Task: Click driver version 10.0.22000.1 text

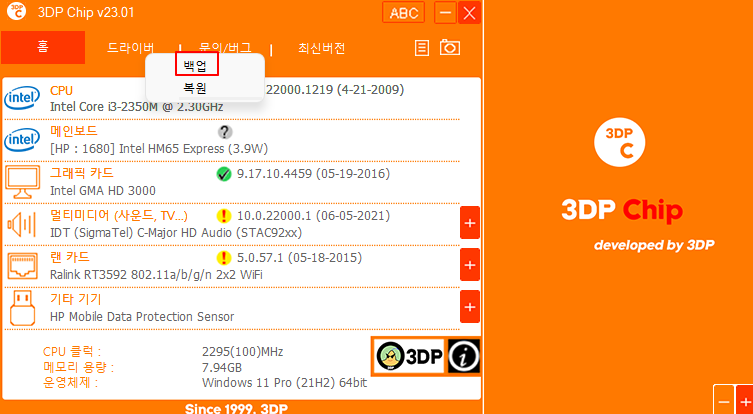Action: click(x=313, y=216)
